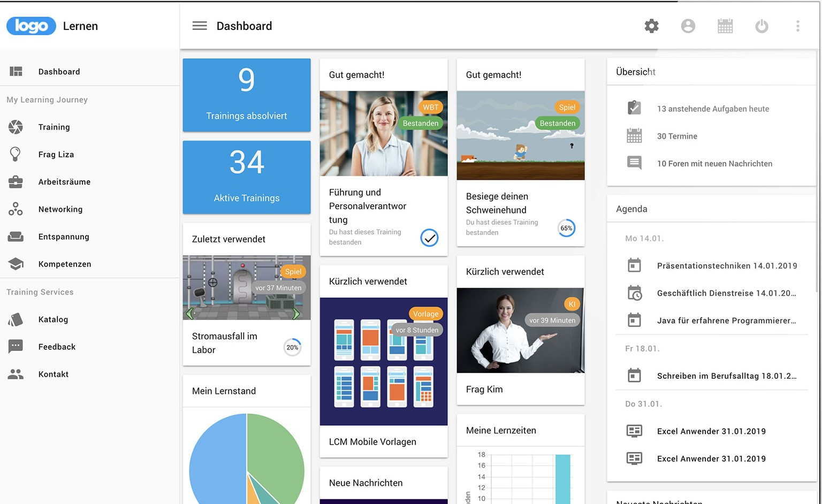Open the hamburger navigation menu
This screenshot has width=822, height=504.
(200, 26)
